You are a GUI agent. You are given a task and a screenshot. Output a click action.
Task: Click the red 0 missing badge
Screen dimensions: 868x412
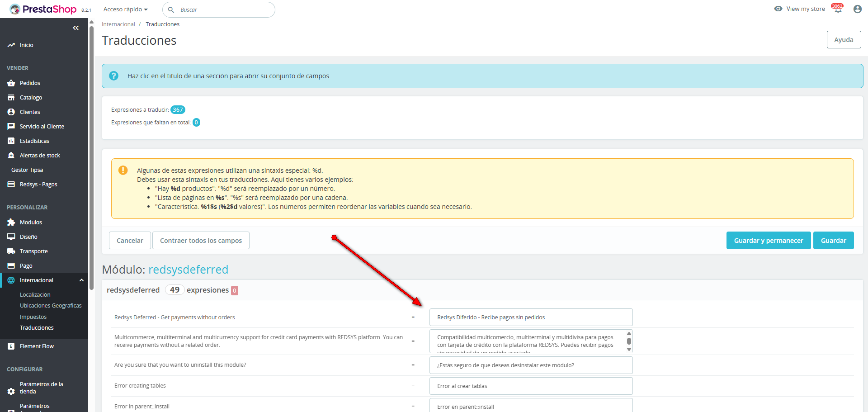pos(235,290)
